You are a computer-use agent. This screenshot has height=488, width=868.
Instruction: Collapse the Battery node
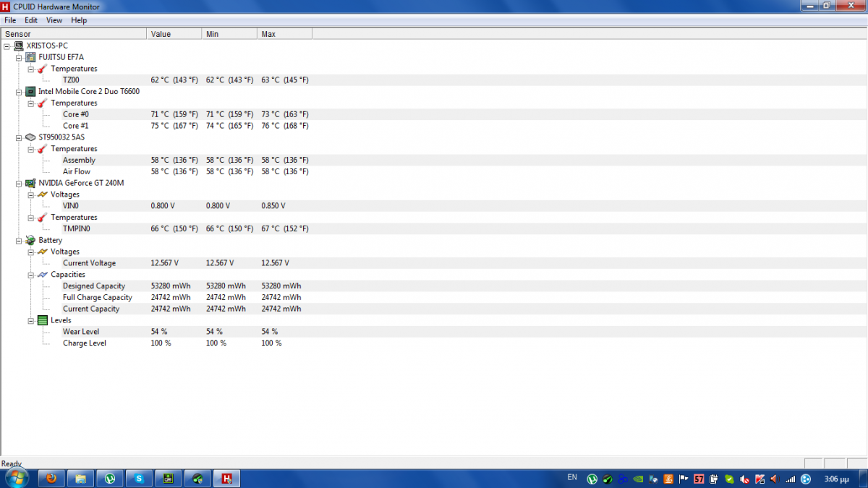coord(19,240)
